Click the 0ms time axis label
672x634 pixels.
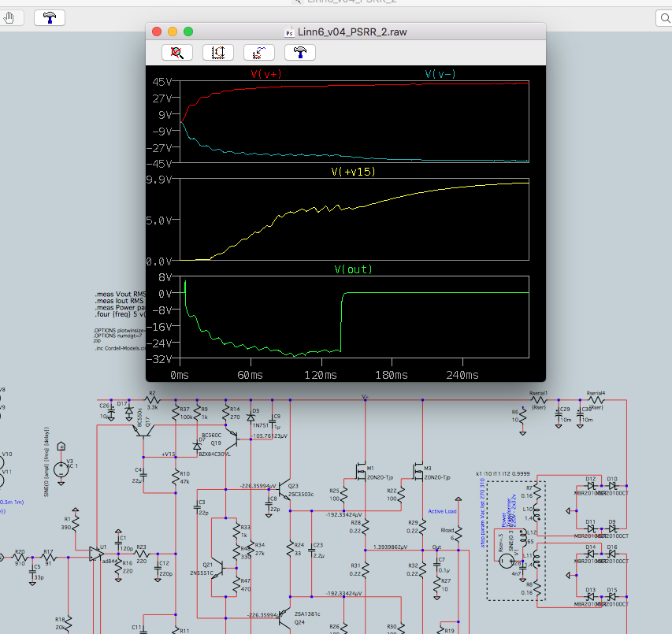click(x=180, y=375)
